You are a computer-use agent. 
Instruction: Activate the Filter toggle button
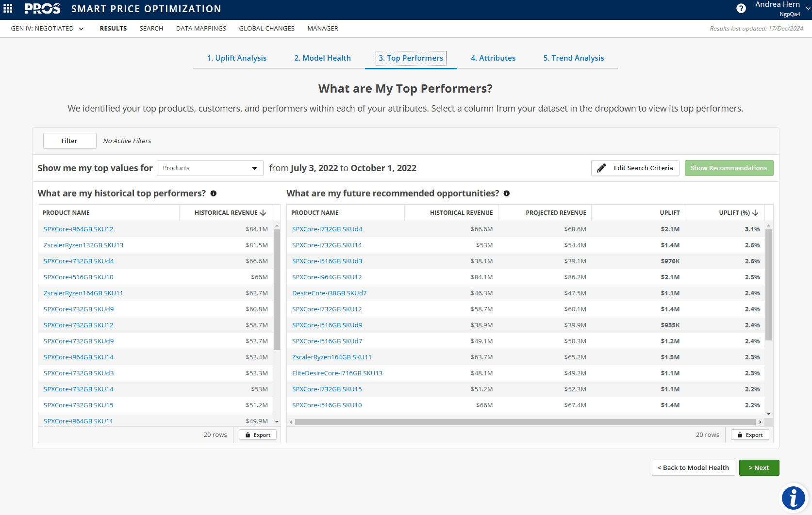point(69,141)
